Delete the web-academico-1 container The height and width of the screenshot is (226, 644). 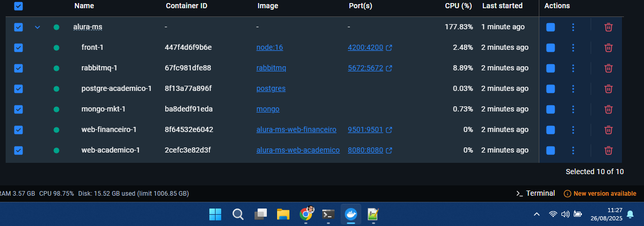coord(608,150)
